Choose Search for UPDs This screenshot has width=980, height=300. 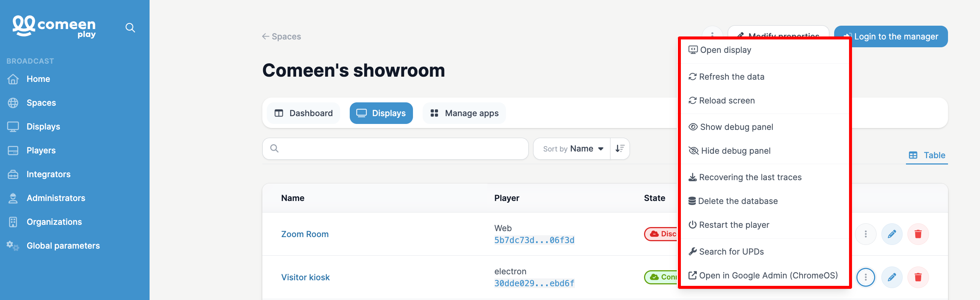[765, 251]
